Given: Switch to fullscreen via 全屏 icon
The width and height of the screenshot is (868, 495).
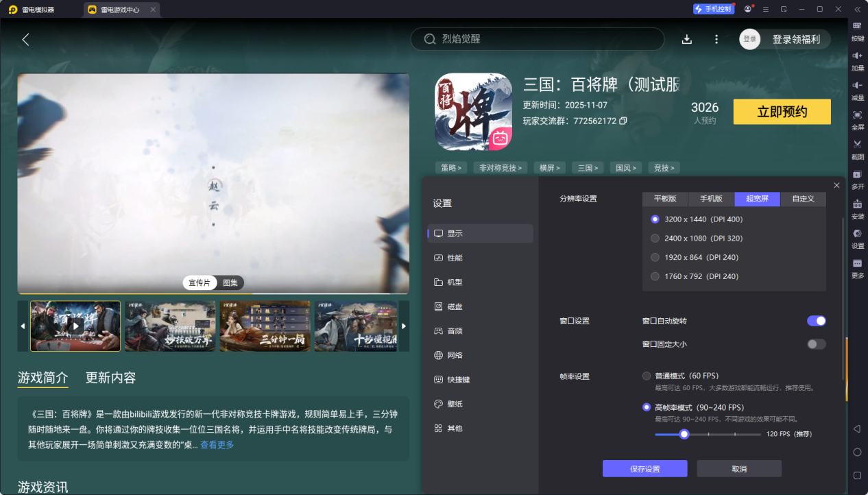Looking at the screenshot, I should coord(858,117).
